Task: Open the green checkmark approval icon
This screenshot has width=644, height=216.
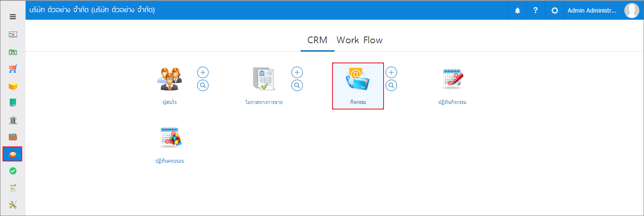Action: coord(13,171)
